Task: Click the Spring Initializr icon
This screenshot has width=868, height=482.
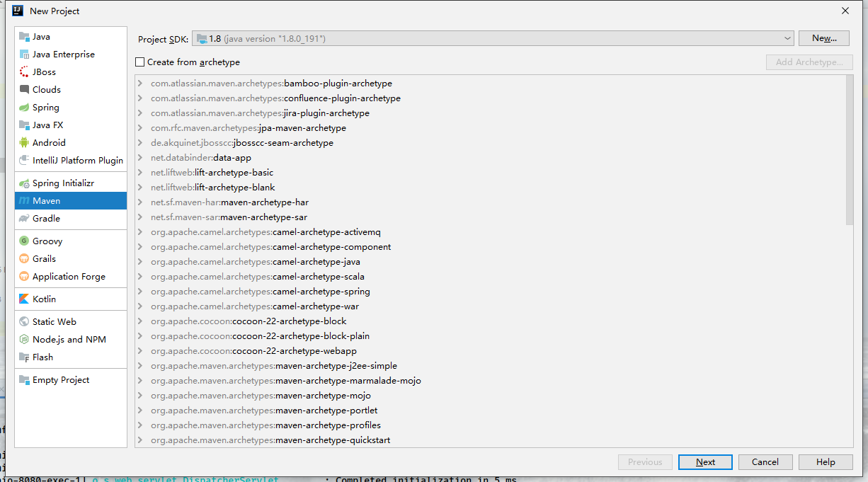Action: click(24, 183)
